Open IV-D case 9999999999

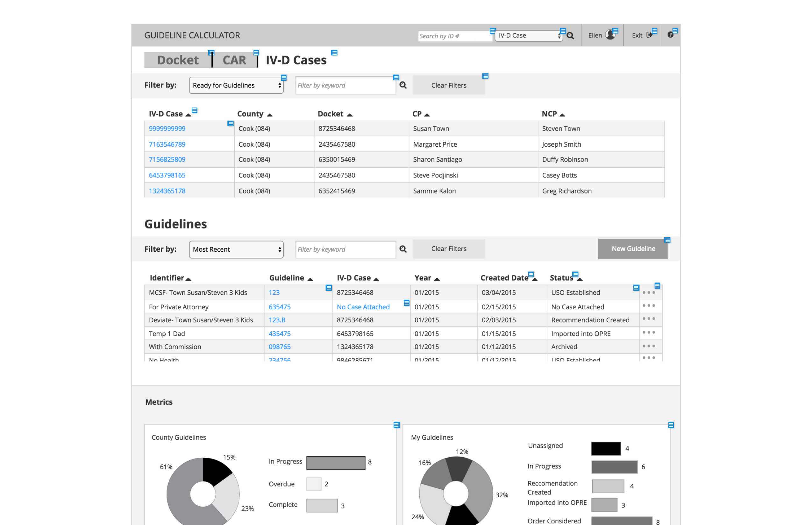(x=167, y=129)
